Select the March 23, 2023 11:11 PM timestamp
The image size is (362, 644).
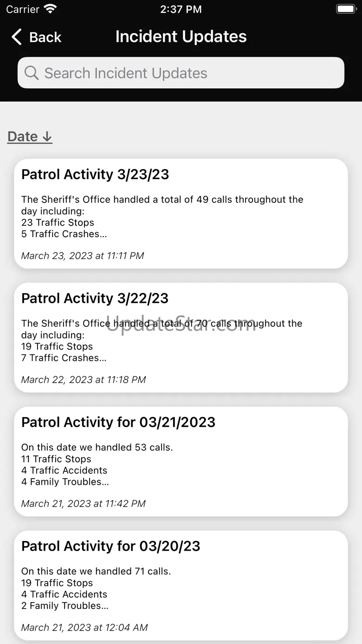click(x=83, y=256)
